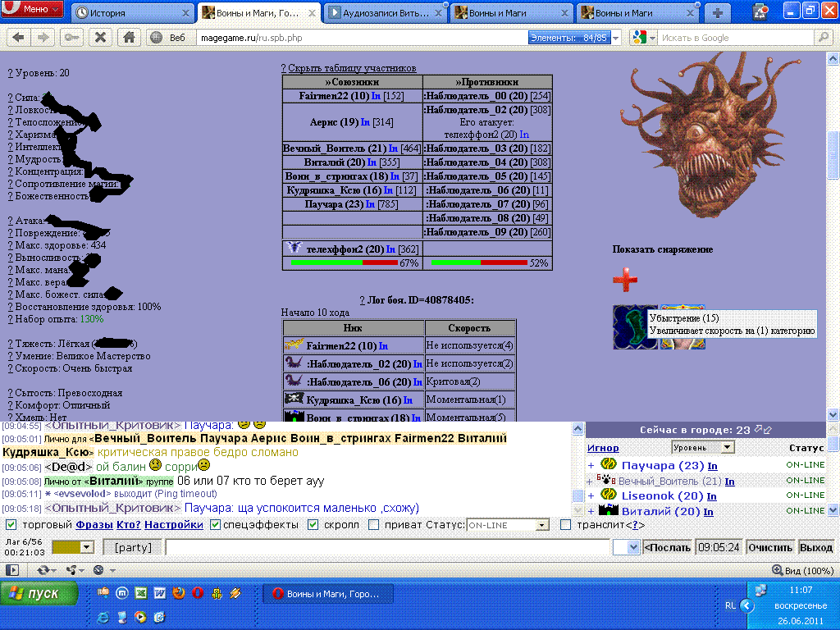The height and width of the screenshot is (630, 840).
Task: Click the allies 67% health bar
Action: [x=345, y=263]
